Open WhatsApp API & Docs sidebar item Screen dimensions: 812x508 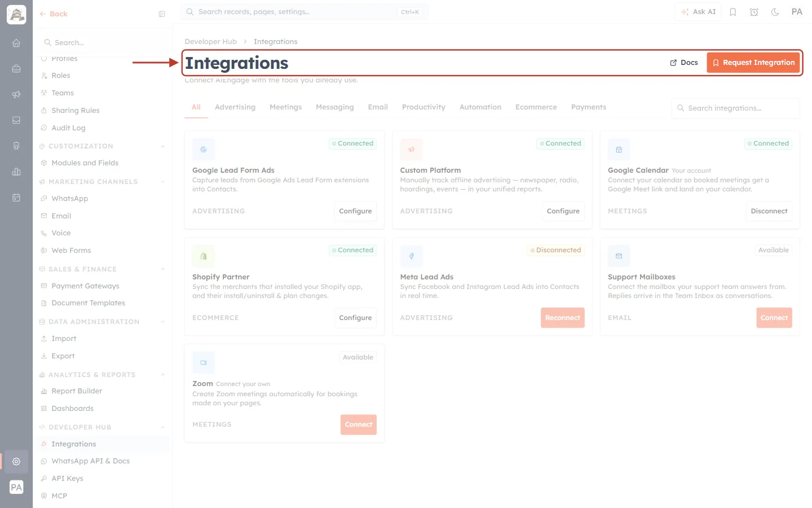[x=91, y=461]
